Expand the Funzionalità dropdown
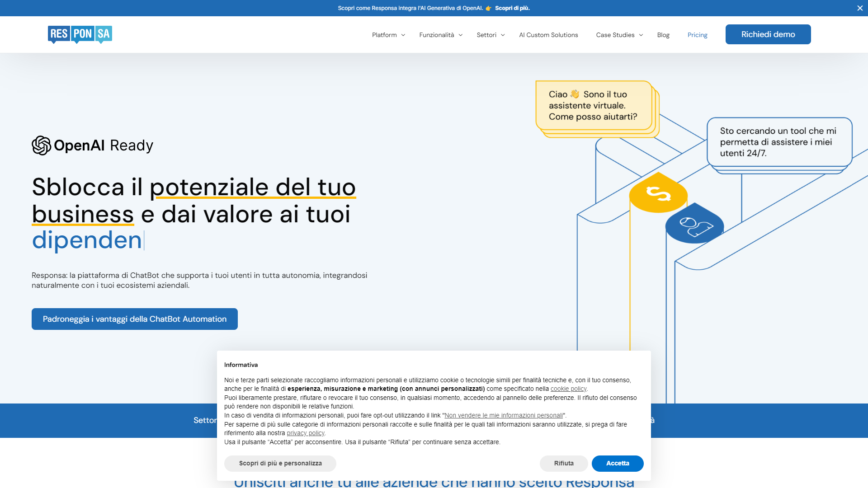 click(x=437, y=35)
